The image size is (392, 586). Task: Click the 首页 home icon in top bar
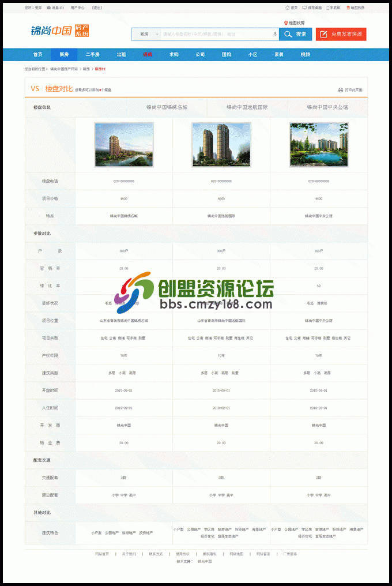pos(287,7)
